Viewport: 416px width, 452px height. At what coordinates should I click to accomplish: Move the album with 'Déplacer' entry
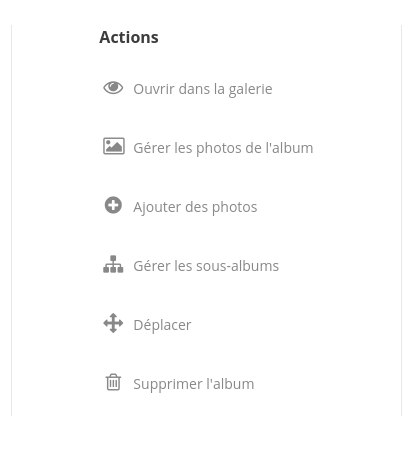pyautogui.click(x=162, y=325)
